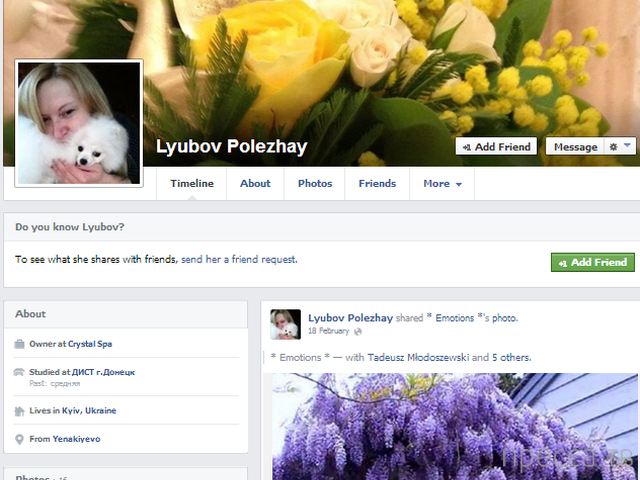640x480 pixels.
Task: Open the large profile picture of Lyubov
Action: click(x=79, y=123)
